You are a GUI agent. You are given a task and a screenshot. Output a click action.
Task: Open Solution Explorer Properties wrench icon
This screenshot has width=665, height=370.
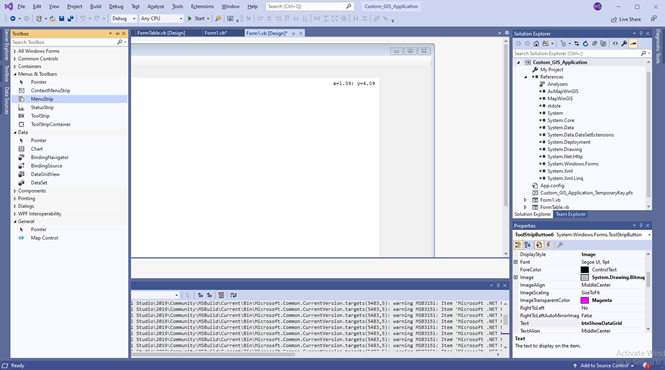point(624,43)
